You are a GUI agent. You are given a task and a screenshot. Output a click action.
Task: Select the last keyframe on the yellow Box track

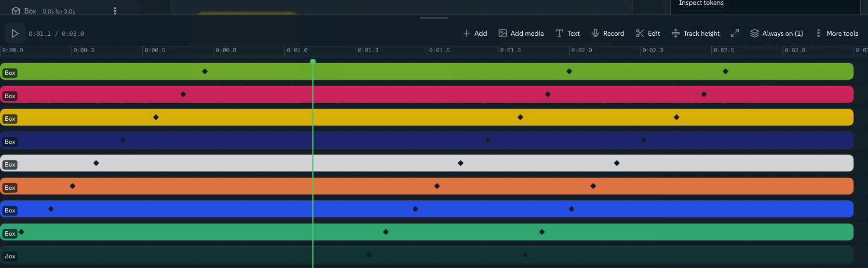[677, 117]
